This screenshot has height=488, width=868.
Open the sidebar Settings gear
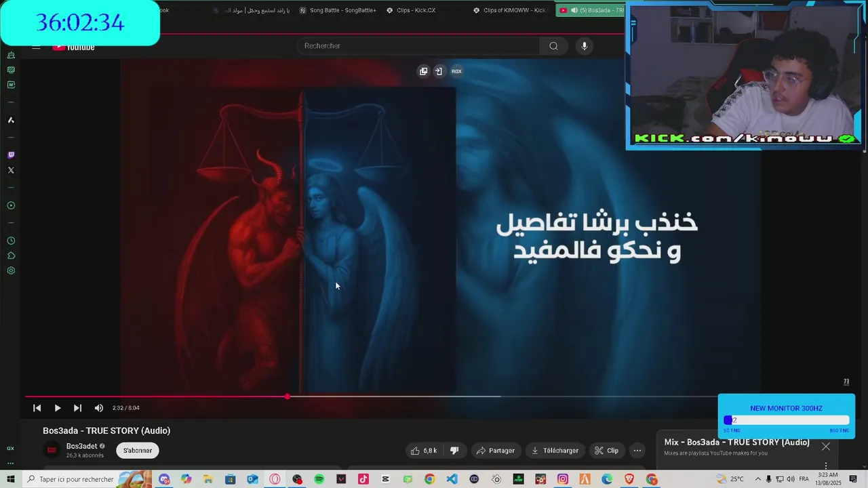click(11, 270)
